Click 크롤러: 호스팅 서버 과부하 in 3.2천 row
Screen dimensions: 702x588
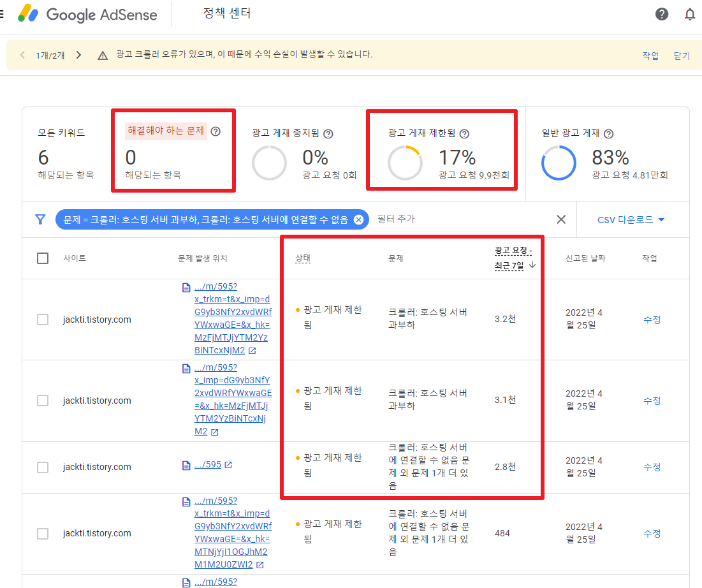428,318
